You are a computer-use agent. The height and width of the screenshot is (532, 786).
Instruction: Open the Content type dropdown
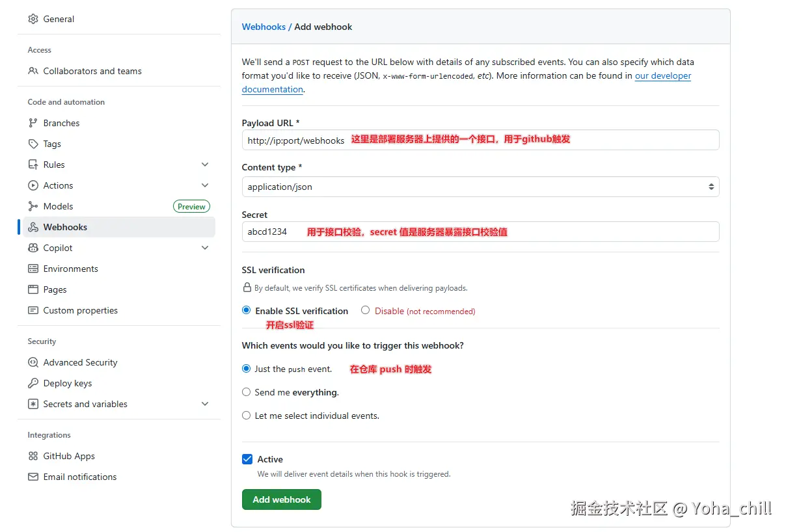[480, 187]
